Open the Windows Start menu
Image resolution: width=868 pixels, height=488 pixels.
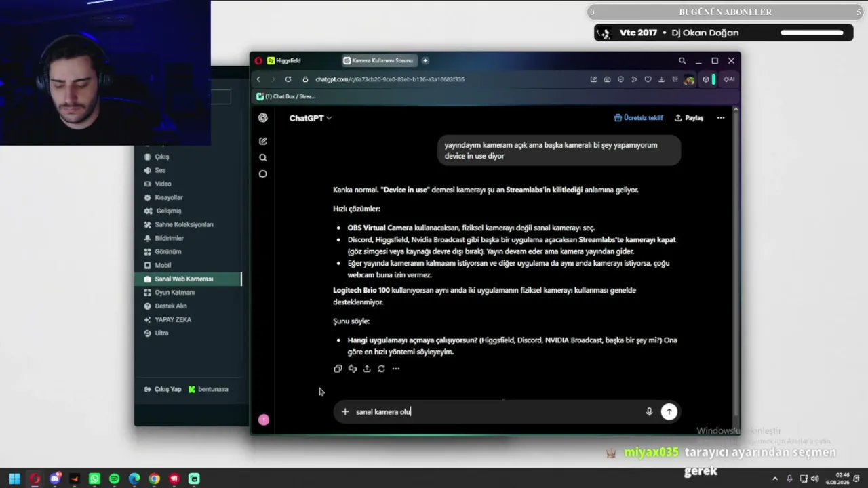point(14,479)
